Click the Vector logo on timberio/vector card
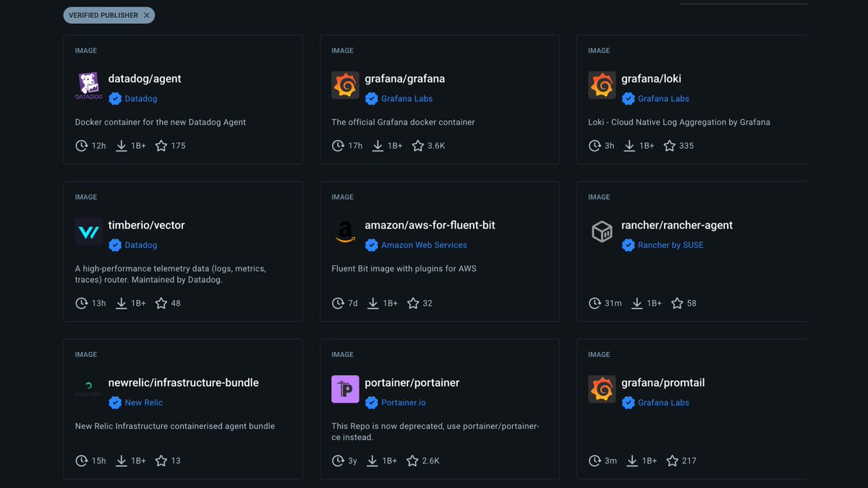 point(89,232)
